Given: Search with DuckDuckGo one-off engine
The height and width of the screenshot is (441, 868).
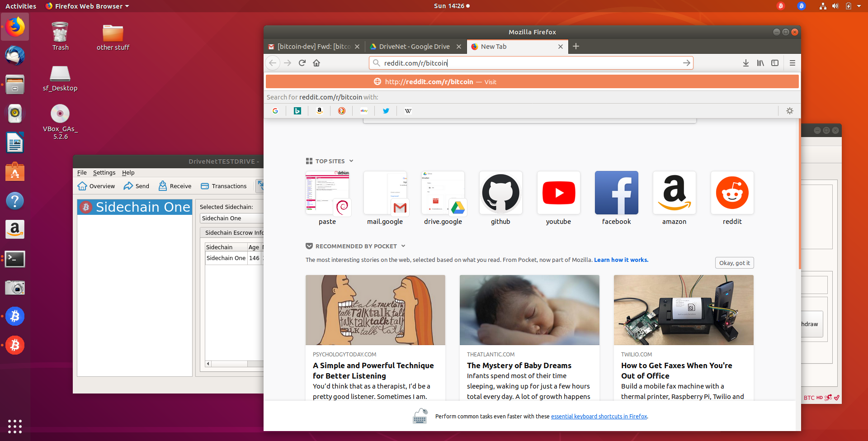Looking at the screenshot, I should pos(342,111).
